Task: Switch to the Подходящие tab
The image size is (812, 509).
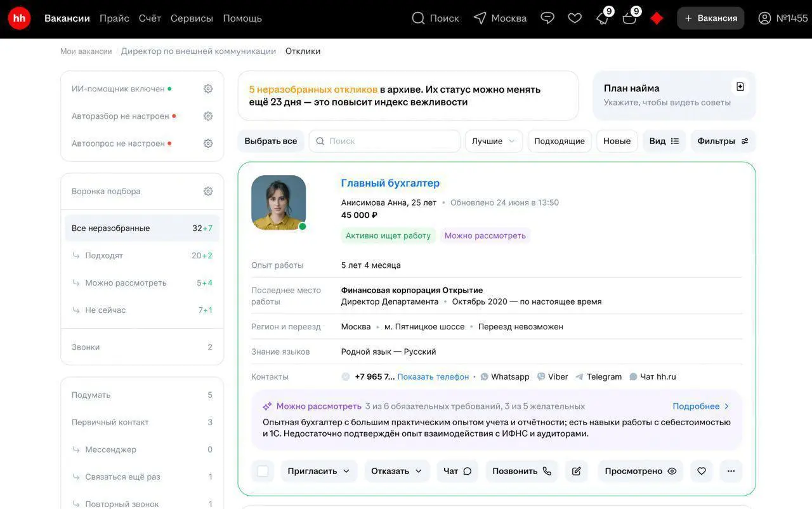Action: 558,140
